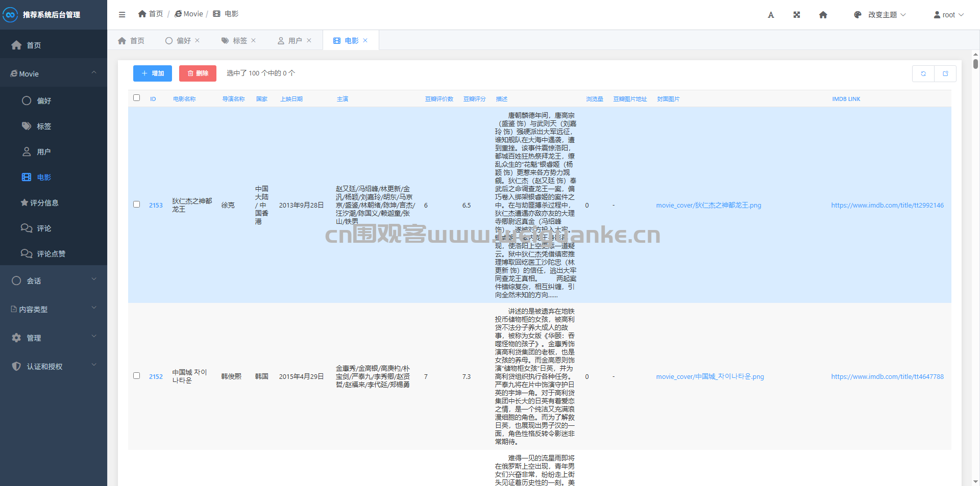This screenshot has width=980, height=486.
Task: Click the gear icon beside 管理
Action: click(x=16, y=338)
